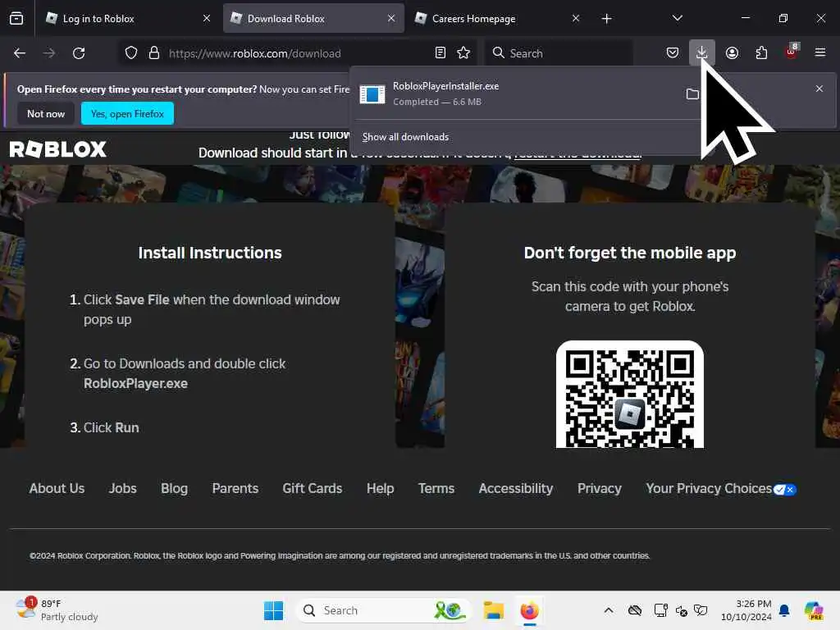840x630 pixels.
Task: Open Firefox View icon in tab strip
Action: [16, 18]
